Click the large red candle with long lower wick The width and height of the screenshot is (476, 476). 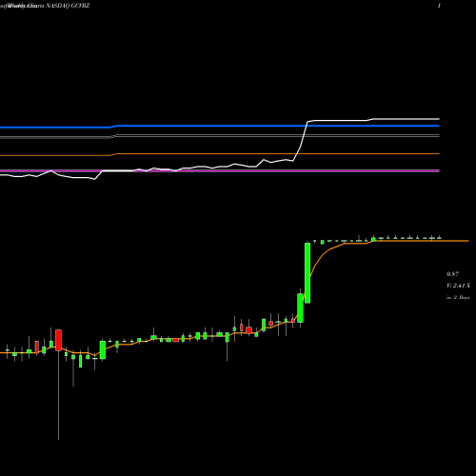pos(58,340)
